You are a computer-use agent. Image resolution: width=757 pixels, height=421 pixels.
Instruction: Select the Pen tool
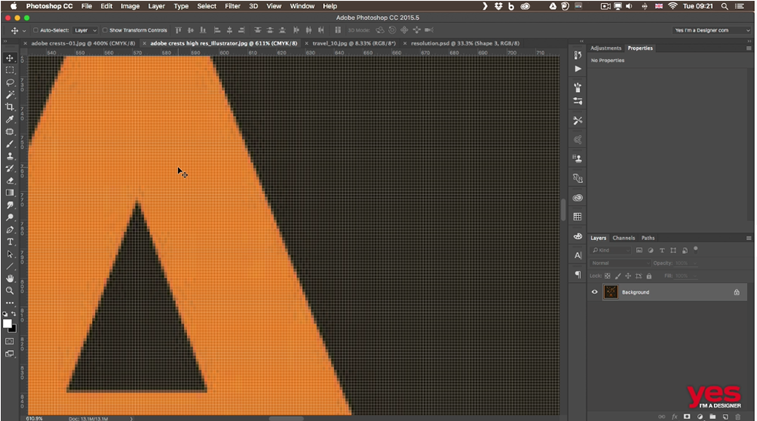pyautogui.click(x=10, y=229)
